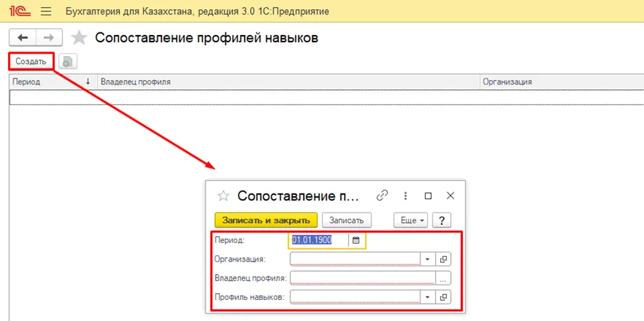Click Записать и закрыть
Image resolution: width=644 pixels, height=321 pixels.
(x=266, y=220)
